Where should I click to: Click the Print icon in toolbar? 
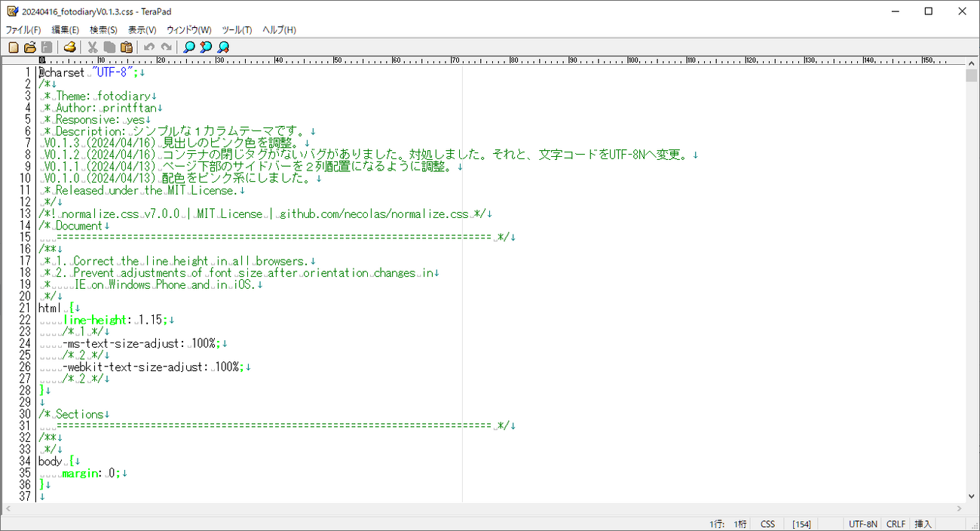coord(69,47)
